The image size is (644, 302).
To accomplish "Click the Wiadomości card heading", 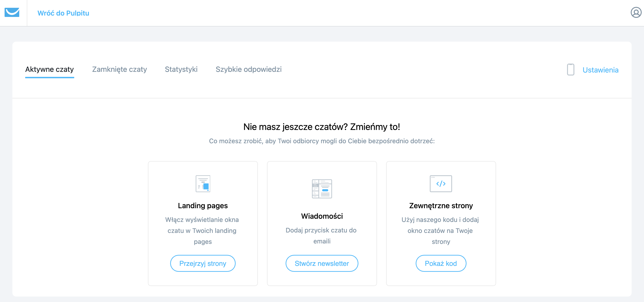I will pos(322,216).
